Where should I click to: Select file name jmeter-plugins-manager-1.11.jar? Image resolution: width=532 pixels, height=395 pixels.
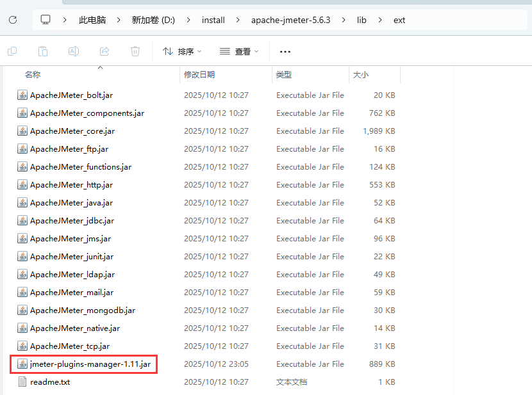click(90, 364)
